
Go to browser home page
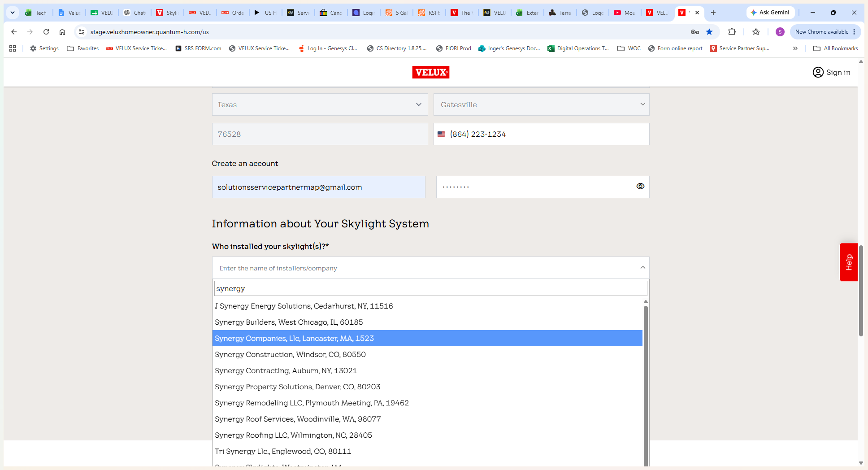62,32
